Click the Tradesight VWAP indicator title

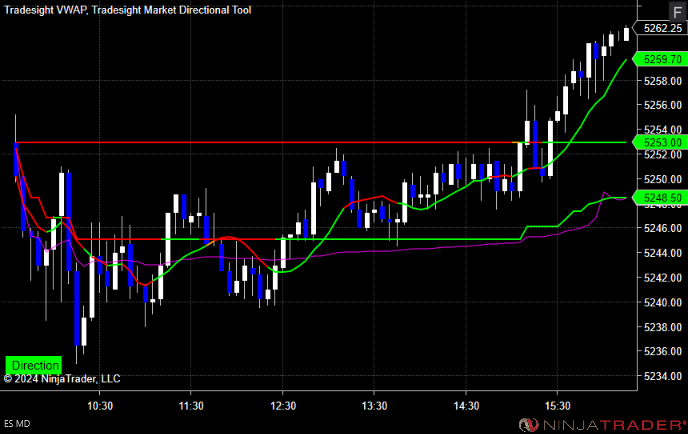[x=46, y=10]
